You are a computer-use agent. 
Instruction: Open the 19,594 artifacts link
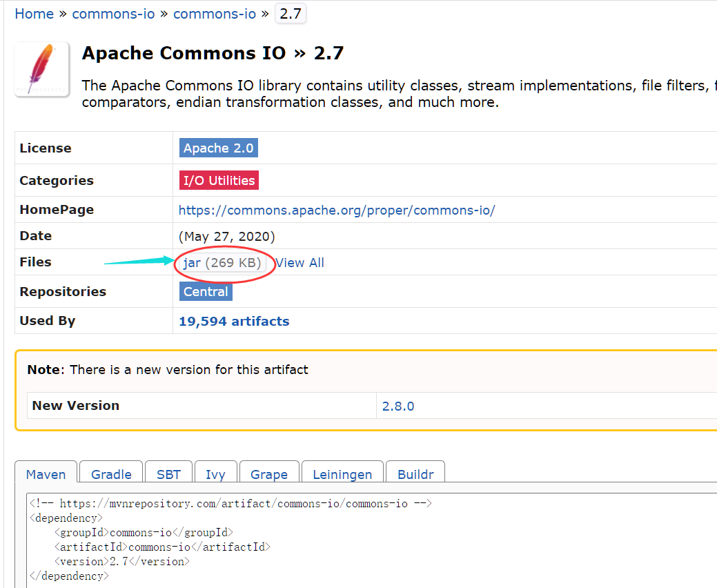(x=234, y=321)
